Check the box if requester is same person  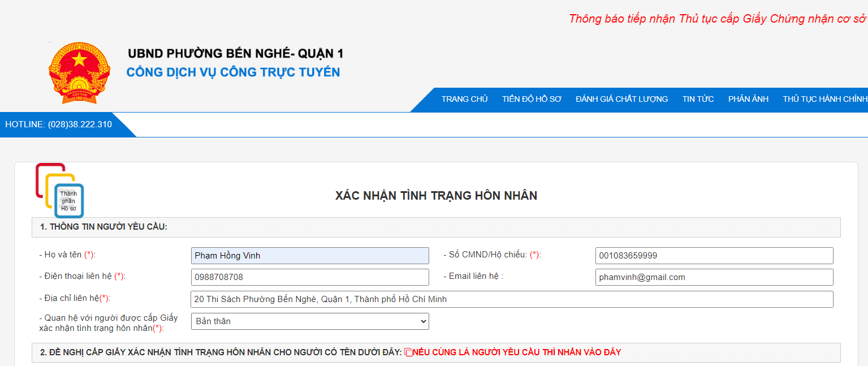click(x=409, y=352)
